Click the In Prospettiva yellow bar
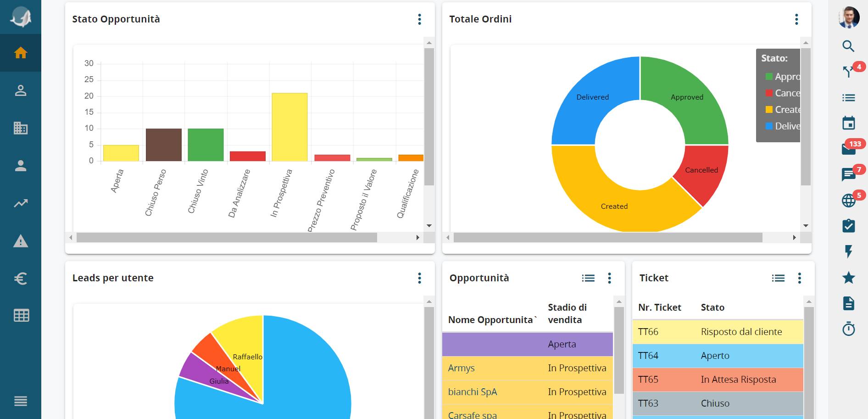The image size is (868, 419). coord(289,127)
